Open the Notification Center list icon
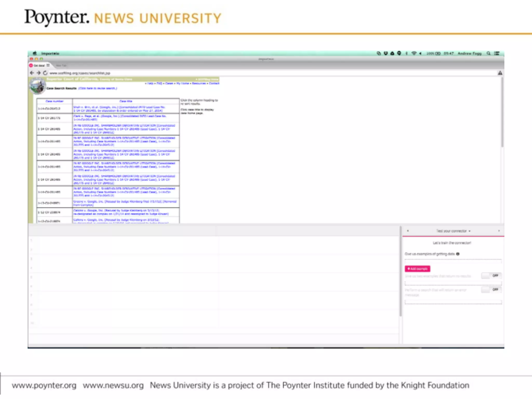 [x=497, y=53]
